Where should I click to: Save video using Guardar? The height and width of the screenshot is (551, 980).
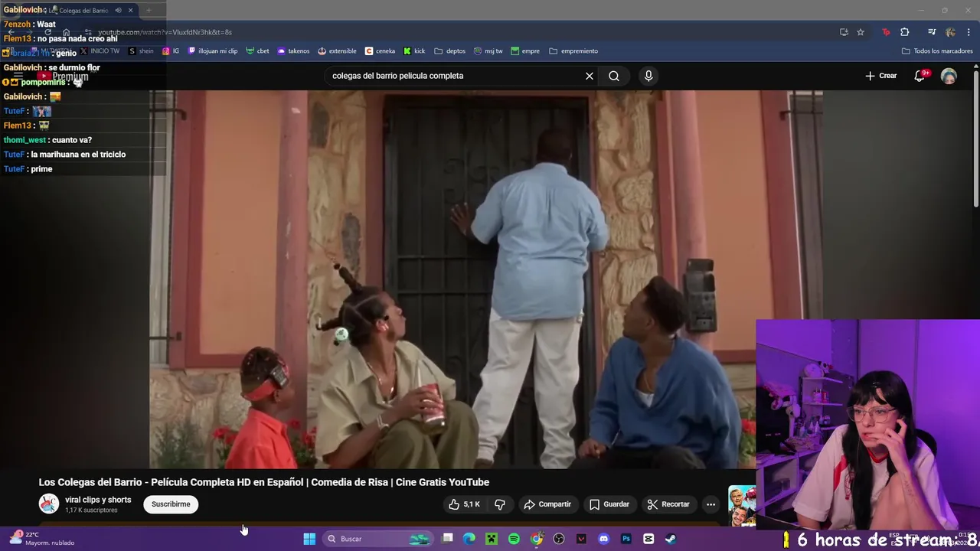click(609, 504)
